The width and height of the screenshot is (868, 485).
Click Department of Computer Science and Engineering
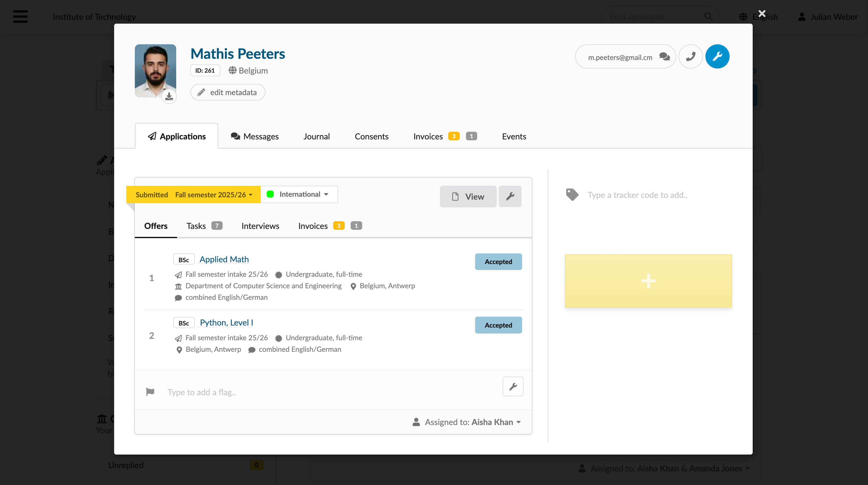point(263,286)
